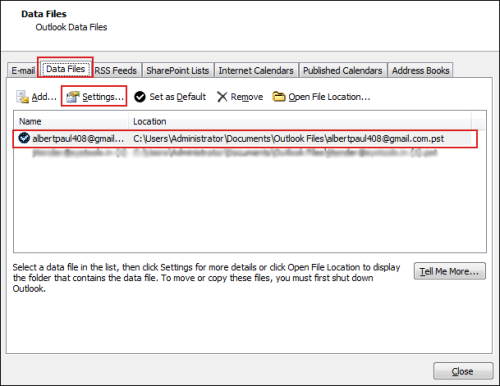Click the Open File Location folder icon
500x386 pixels.
click(279, 97)
